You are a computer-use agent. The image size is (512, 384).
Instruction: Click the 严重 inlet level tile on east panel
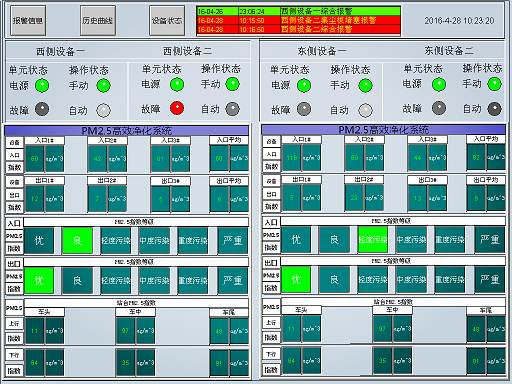tap(490, 239)
